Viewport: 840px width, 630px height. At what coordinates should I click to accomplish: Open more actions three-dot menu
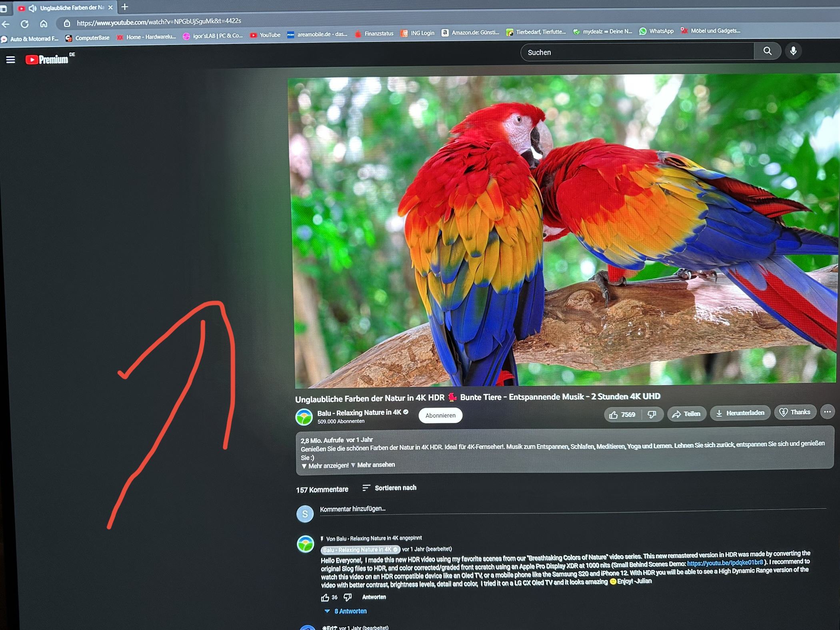point(827,412)
